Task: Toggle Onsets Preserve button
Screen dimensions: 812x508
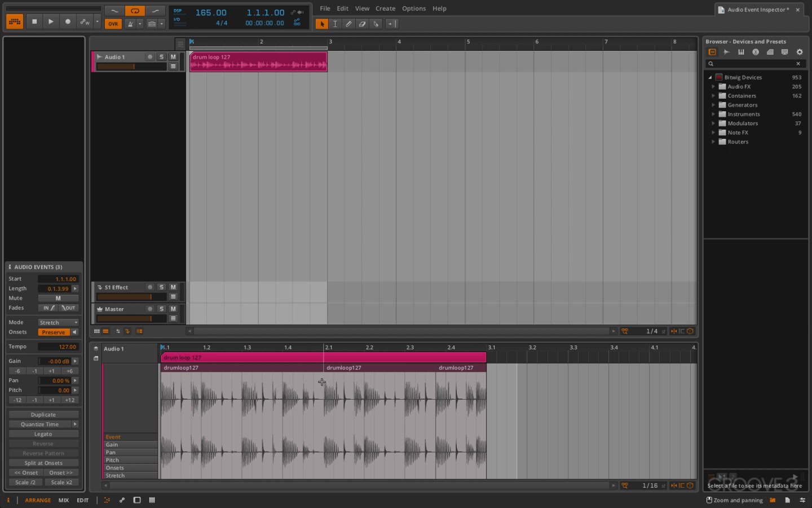Action: click(54, 332)
